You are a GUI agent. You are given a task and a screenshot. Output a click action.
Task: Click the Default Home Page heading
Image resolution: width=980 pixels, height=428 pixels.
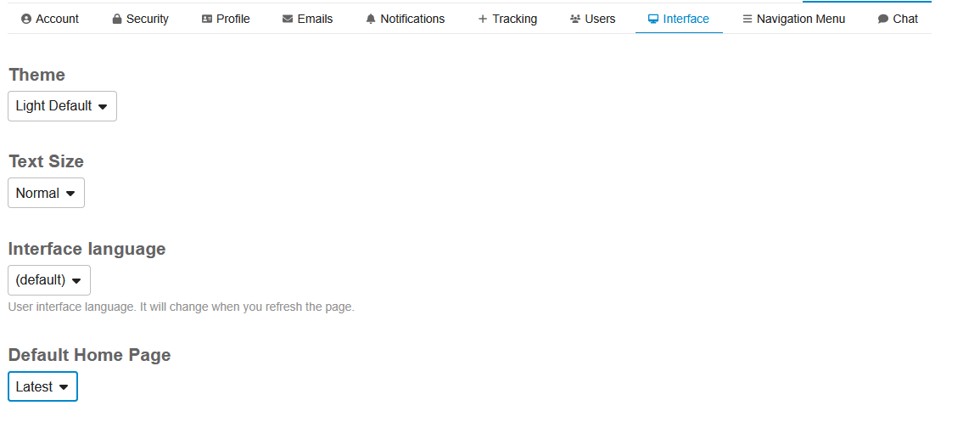89,356
